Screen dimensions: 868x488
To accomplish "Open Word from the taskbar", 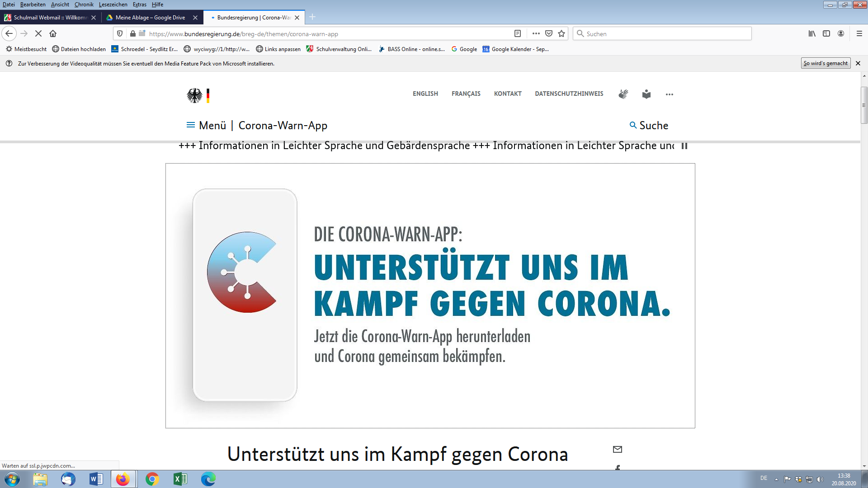I will point(96,479).
